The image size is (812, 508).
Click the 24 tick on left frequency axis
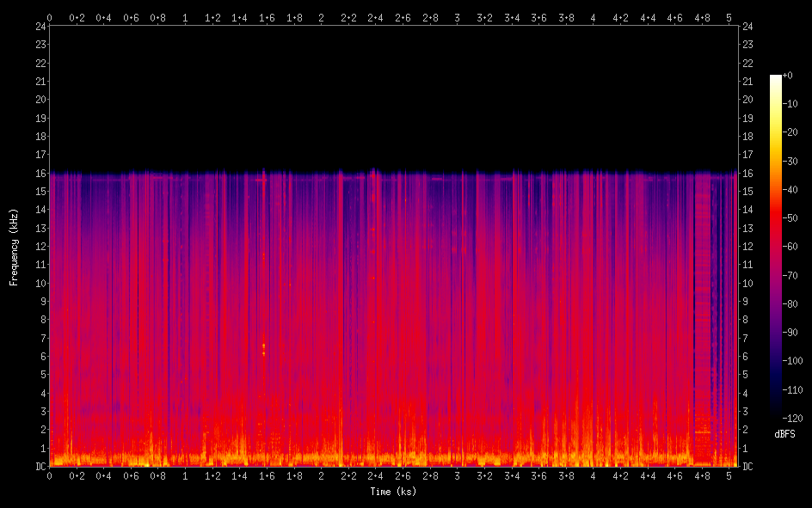(x=40, y=26)
